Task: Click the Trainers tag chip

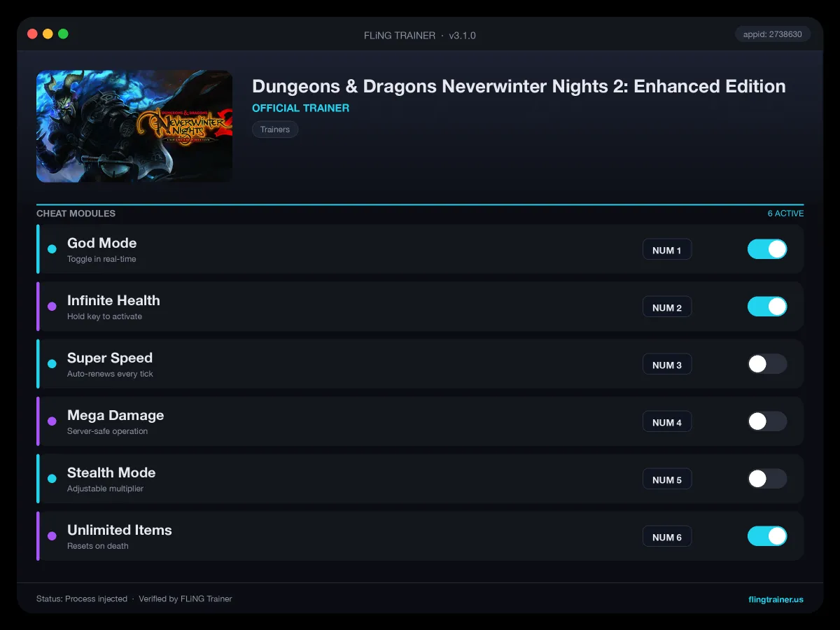Action: coord(275,129)
